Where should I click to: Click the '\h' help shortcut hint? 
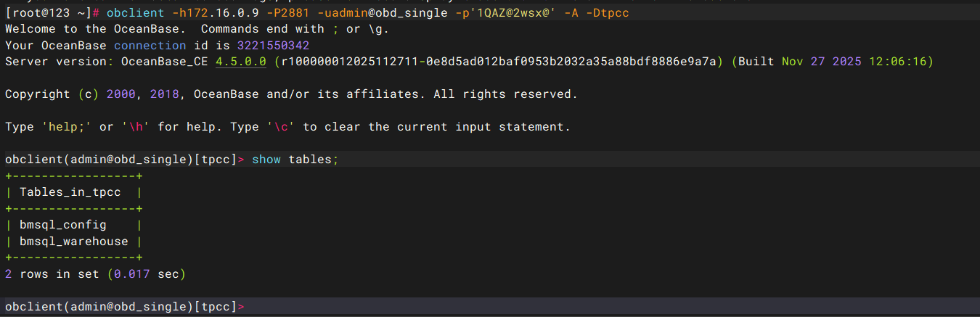point(135,127)
